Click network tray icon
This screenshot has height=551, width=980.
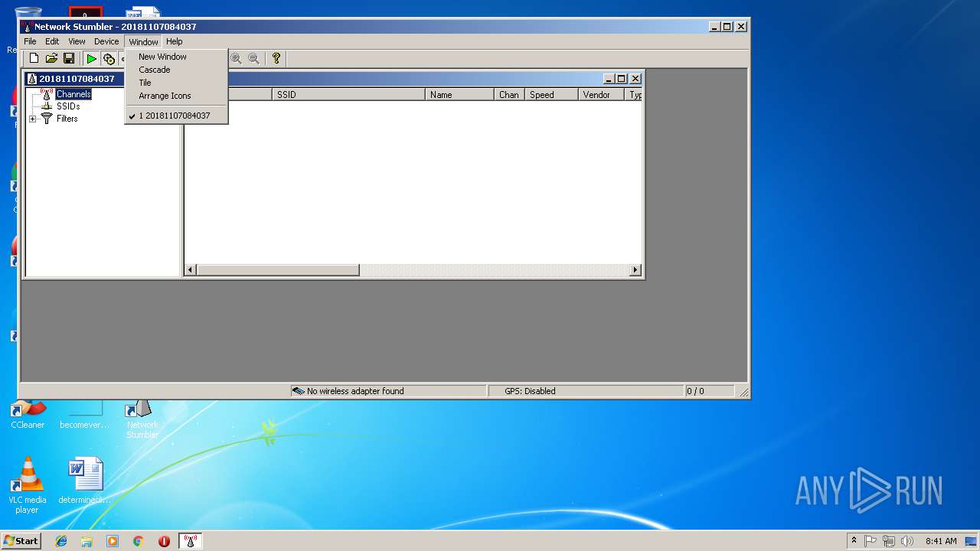click(889, 541)
